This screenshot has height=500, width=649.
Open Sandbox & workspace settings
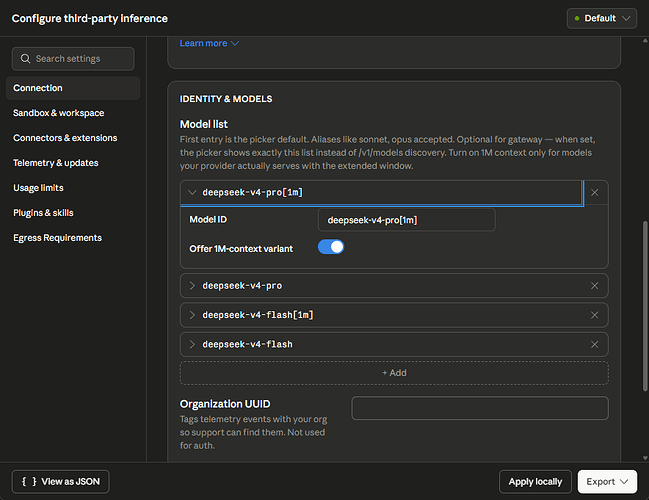point(58,113)
